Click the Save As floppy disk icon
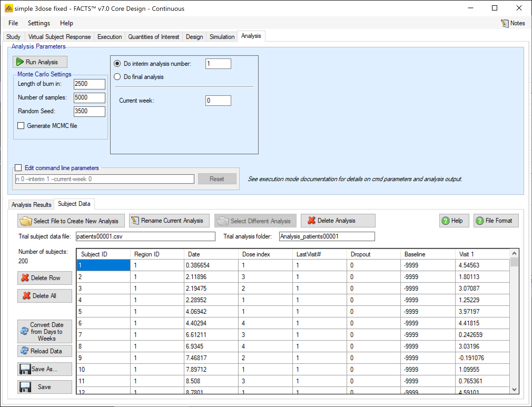Screen dimensions: 532x407 point(25,369)
